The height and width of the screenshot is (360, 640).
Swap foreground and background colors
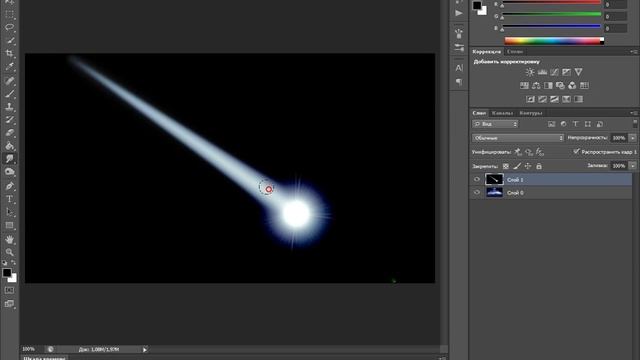coord(13,263)
